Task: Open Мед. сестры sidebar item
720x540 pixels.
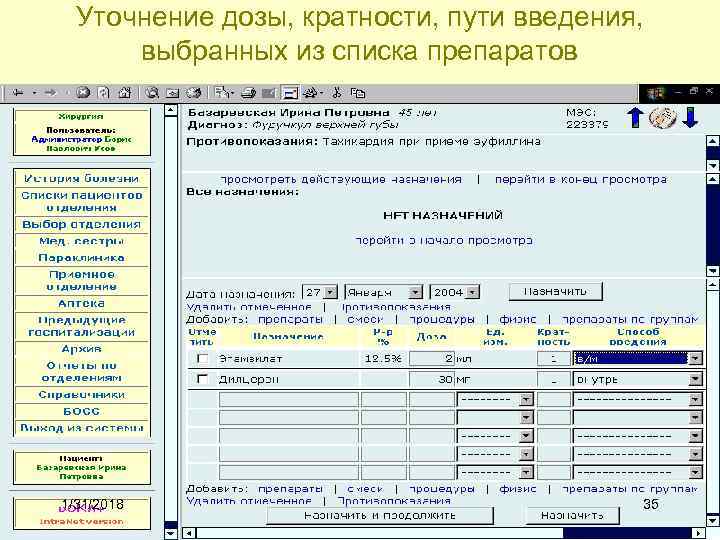Action: [x=82, y=241]
